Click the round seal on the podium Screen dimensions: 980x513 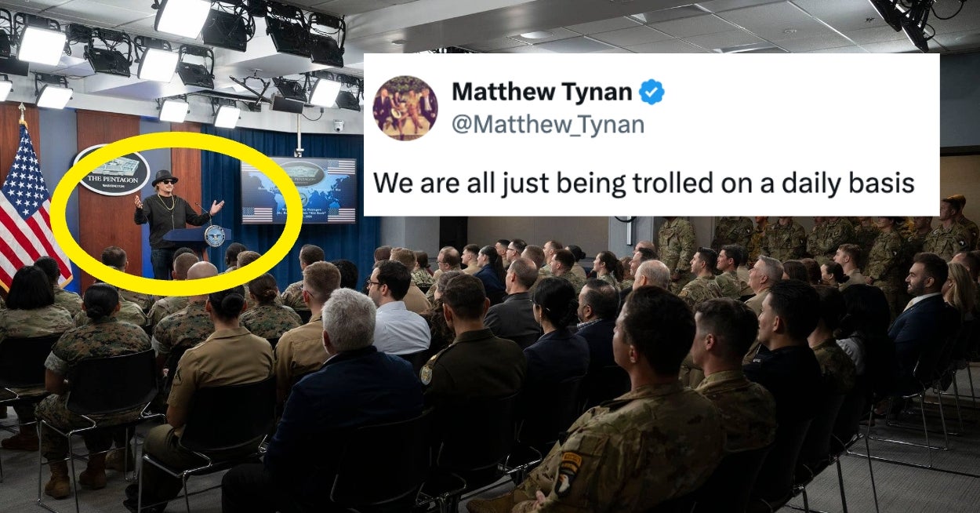click(214, 235)
